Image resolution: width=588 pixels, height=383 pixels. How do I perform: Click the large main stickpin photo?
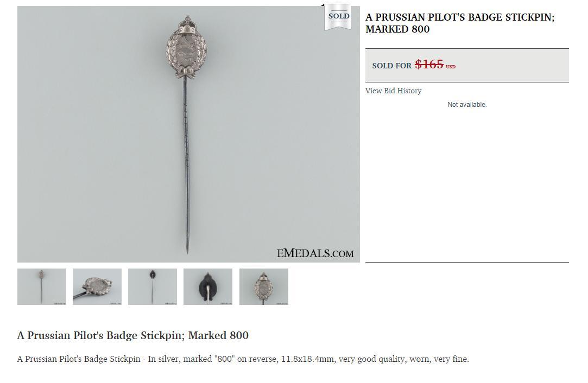(x=188, y=134)
